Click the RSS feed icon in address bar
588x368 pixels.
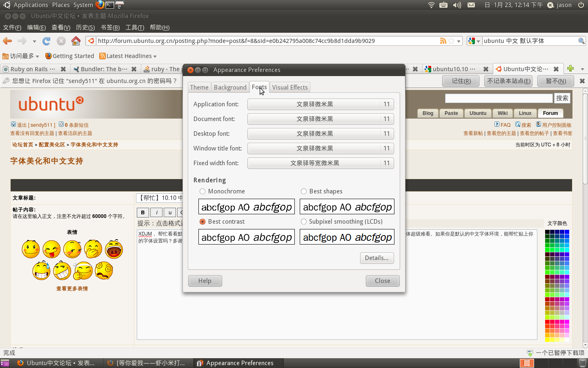point(443,41)
